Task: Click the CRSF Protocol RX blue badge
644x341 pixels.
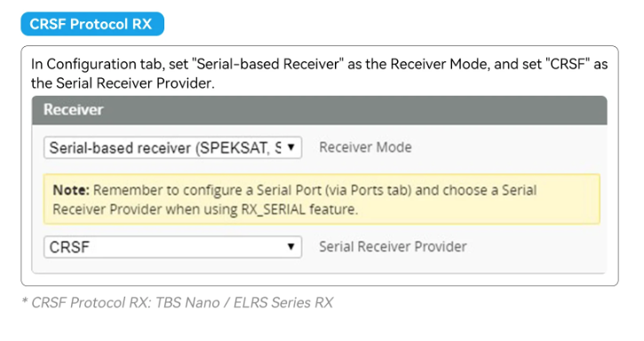Action: (x=92, y=24)
